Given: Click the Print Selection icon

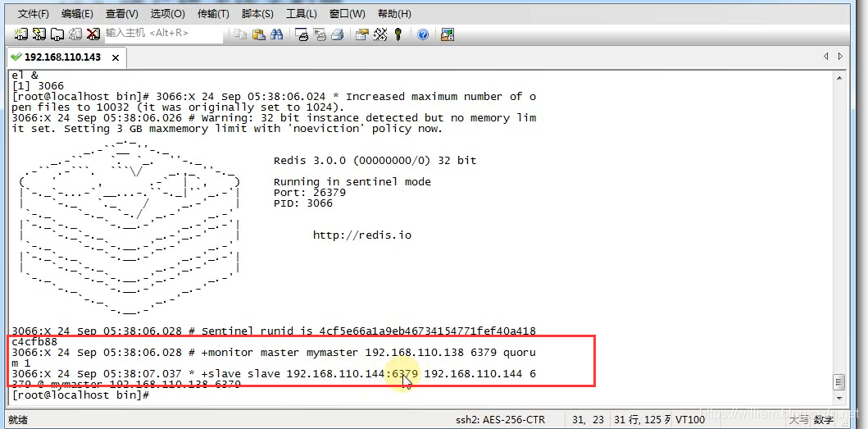Looking at the screenshot, I should click(x=320, y=34).
